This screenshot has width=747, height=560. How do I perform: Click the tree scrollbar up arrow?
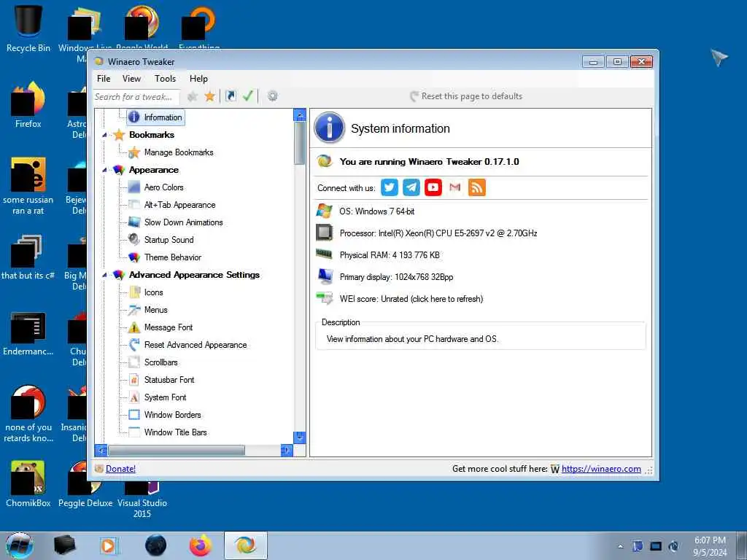pyautogui.click(x=300, y=114)
